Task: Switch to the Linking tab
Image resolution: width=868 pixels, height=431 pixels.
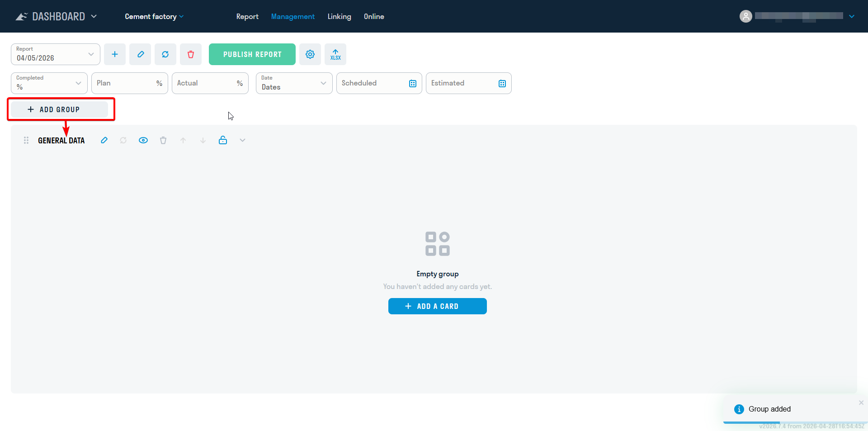Action: coord(339,16)
